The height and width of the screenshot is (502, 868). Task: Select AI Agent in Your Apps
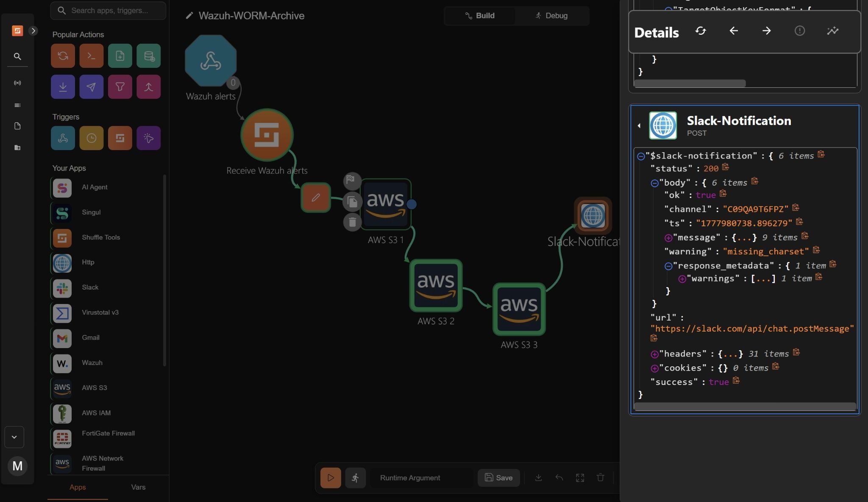pos(106,187)
